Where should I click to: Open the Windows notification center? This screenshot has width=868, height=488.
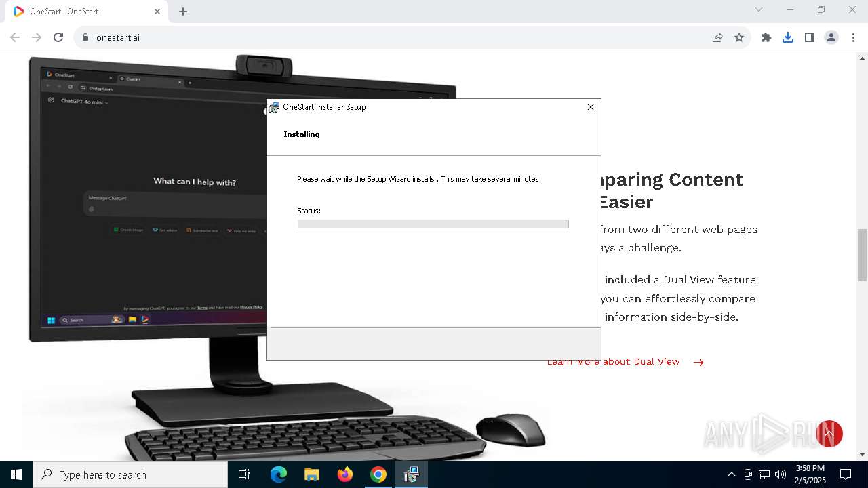[846, 474]
